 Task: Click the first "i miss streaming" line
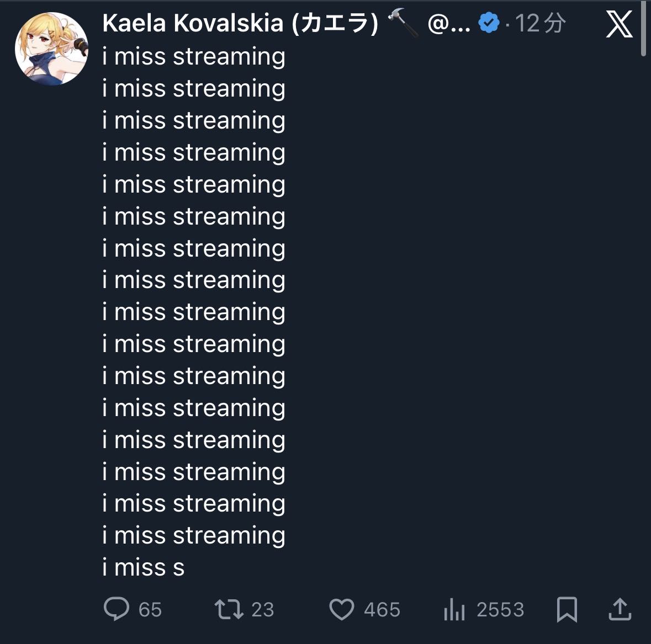(194, 57)
